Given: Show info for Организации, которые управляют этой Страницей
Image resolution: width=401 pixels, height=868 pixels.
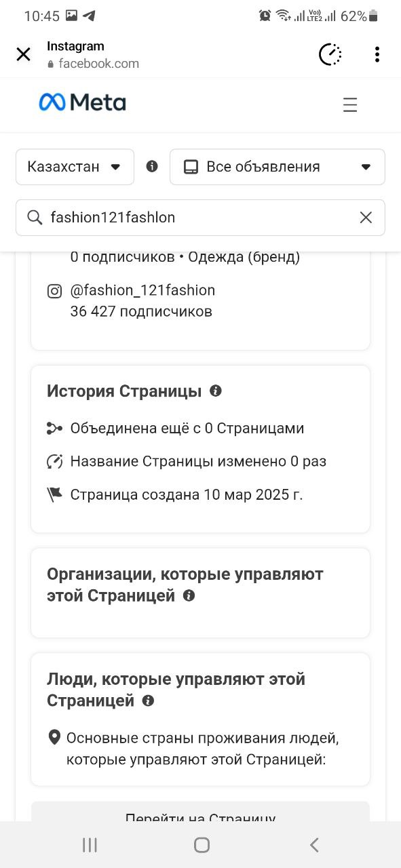Looking at the screenshot, I should [x=189, y=595].
